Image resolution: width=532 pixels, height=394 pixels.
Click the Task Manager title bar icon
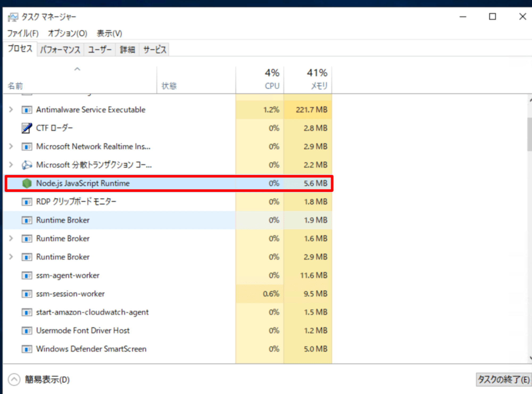click(x=13, y=17)
